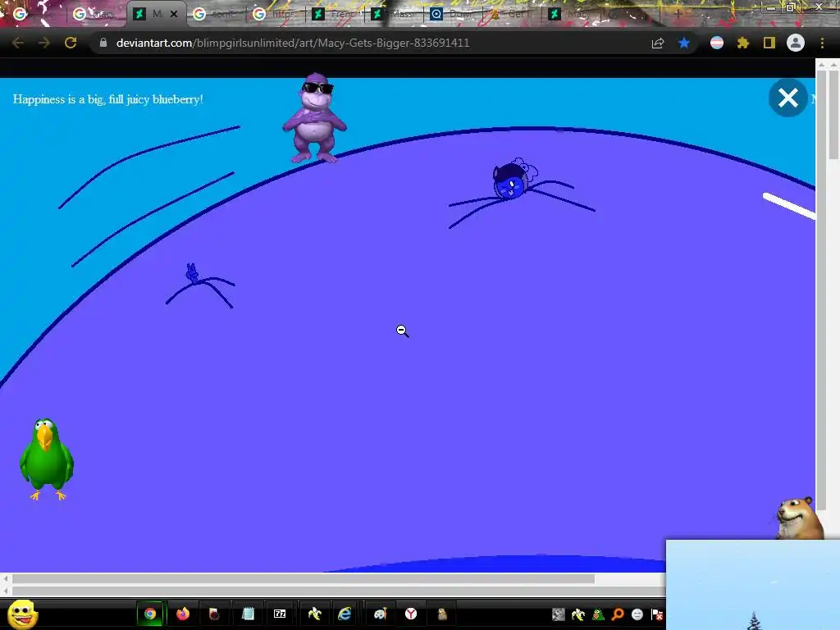Open the Notepad taskbar icon

click(x=248, y=614)
